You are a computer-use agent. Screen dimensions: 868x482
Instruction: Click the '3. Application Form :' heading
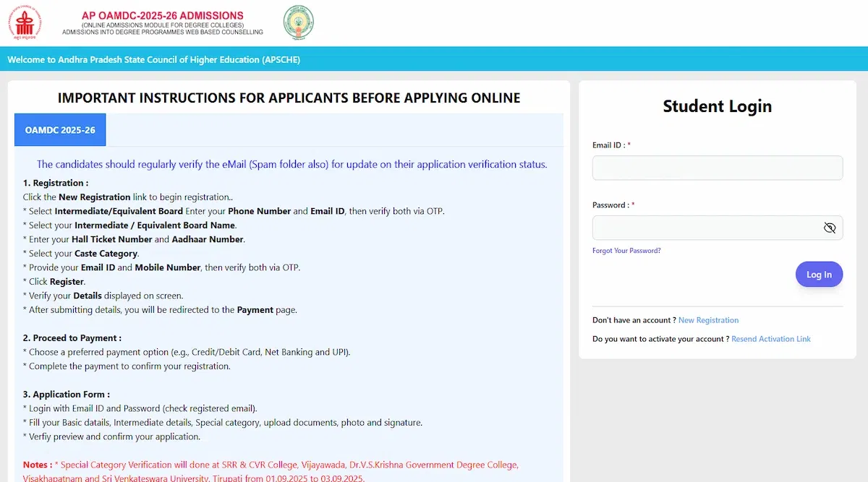pos(67,394)
